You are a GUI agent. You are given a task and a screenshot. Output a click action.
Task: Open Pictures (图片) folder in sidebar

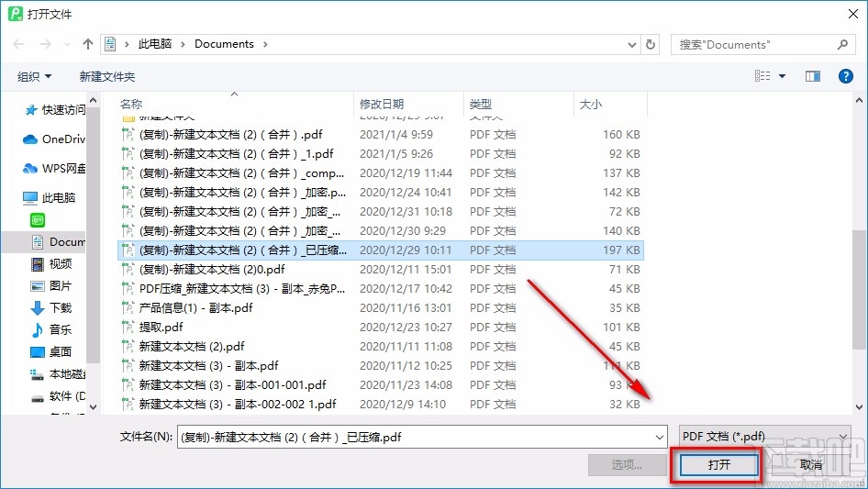tap(51, 285)
